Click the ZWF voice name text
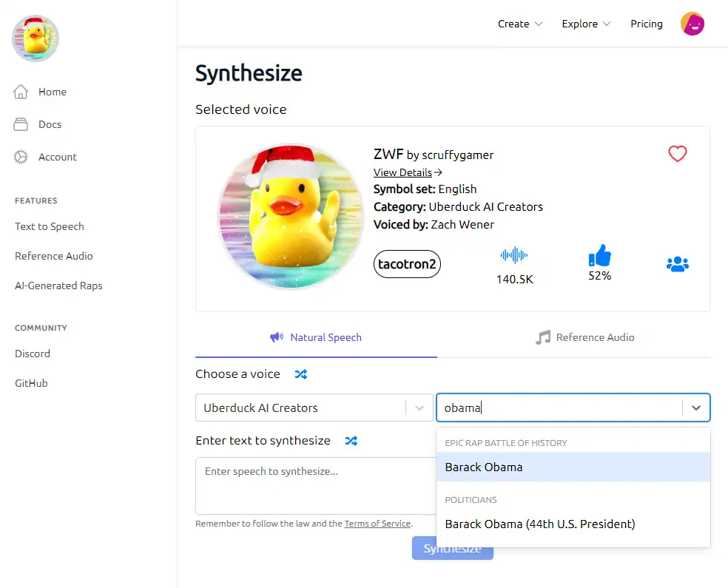Screen dimensions: 728x588 click(388, 154)
